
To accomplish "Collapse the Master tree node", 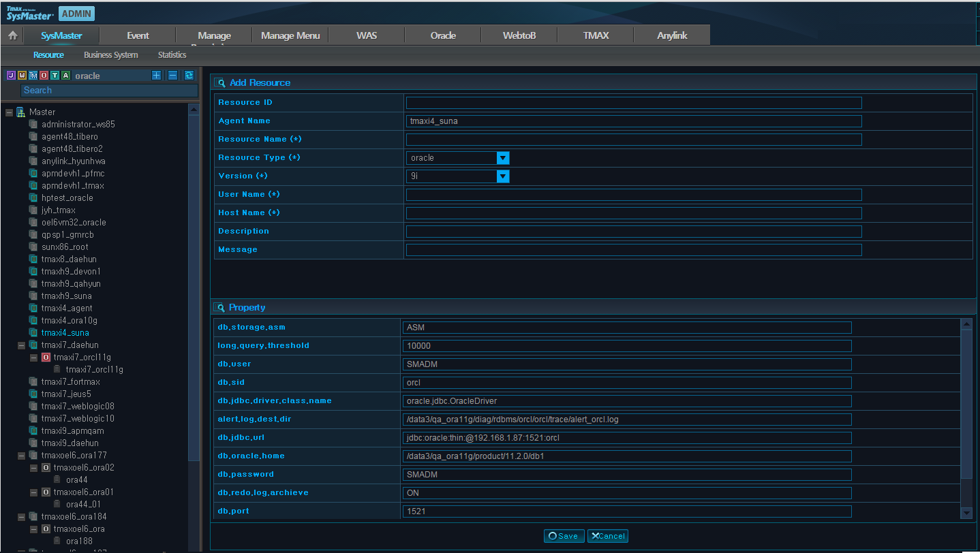I will click(x=9, y=112).
